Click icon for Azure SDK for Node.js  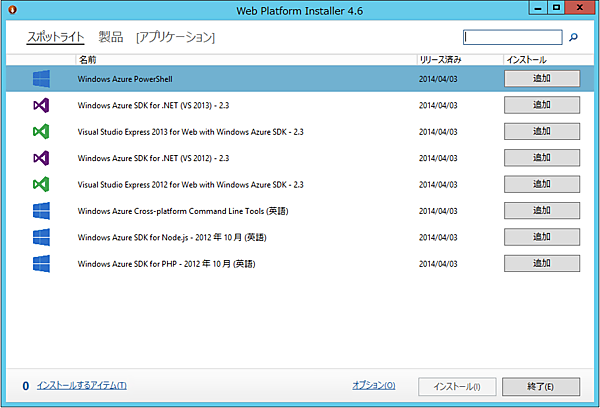41,237
